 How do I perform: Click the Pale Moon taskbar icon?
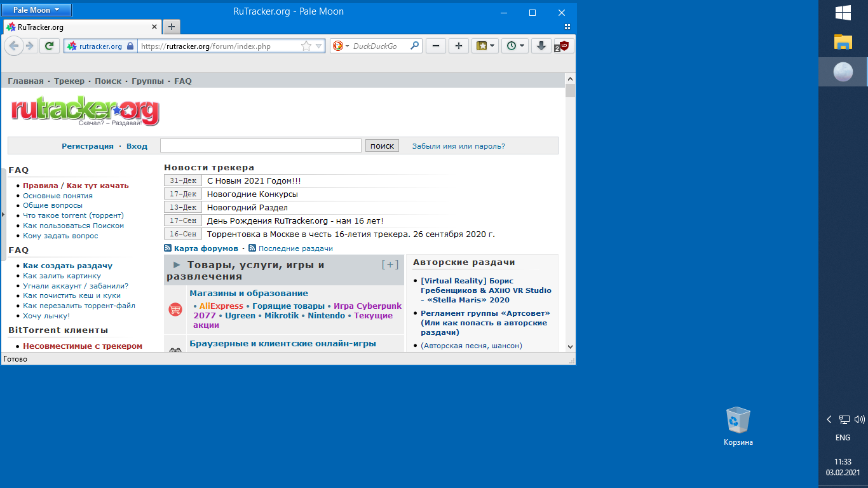coord(843,72)
